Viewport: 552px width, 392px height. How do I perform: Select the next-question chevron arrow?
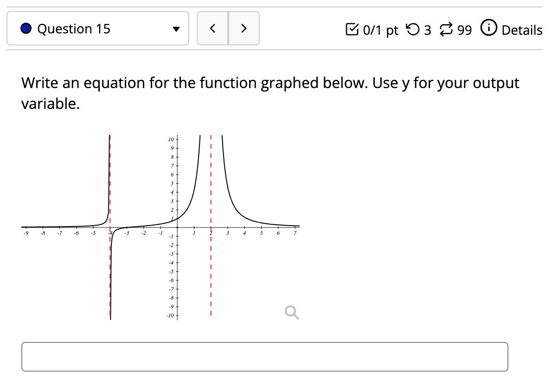(x=244, y=28)
